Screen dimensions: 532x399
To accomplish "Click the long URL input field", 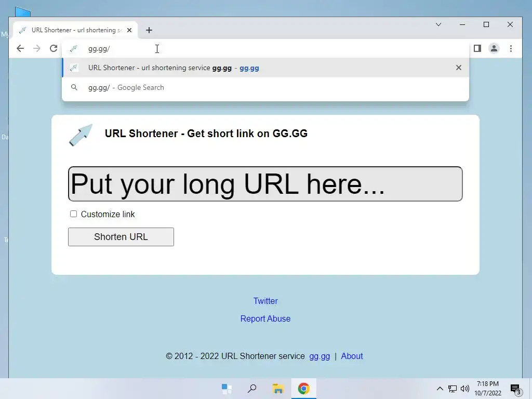I will (x=265, y=184).
